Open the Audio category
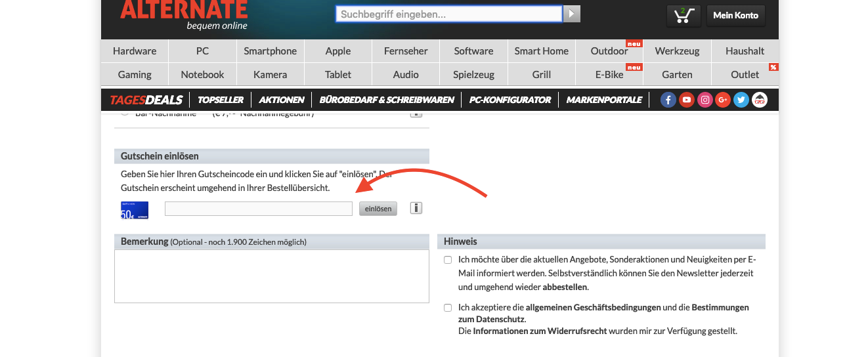Viewport: 868px width, 357px height. coord(406,74)
